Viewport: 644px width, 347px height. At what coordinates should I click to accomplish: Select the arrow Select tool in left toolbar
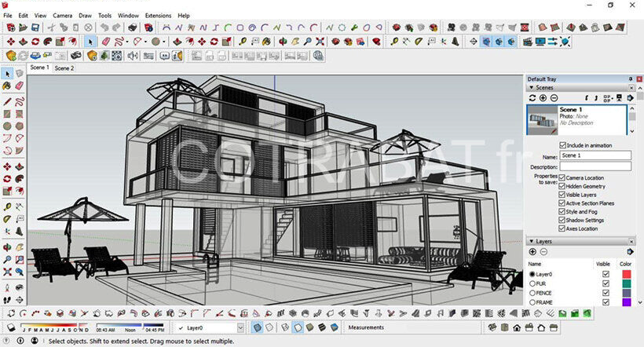click(8, 74)
